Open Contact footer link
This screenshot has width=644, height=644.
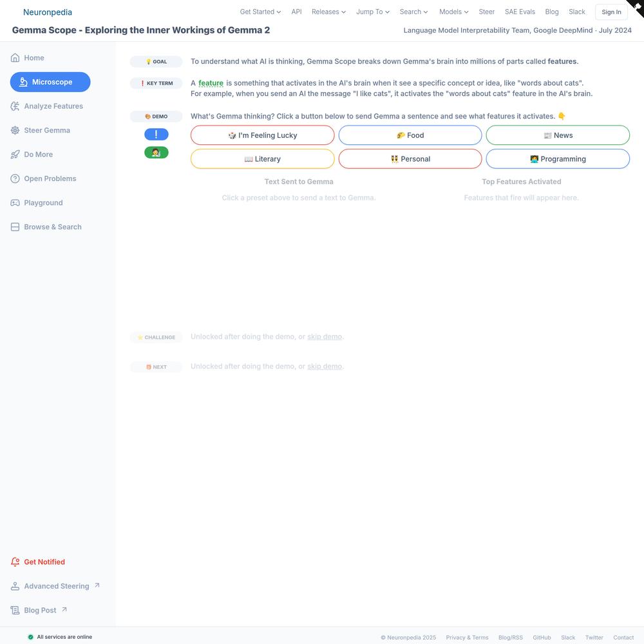pyautogui.click(x=623, y=638)
